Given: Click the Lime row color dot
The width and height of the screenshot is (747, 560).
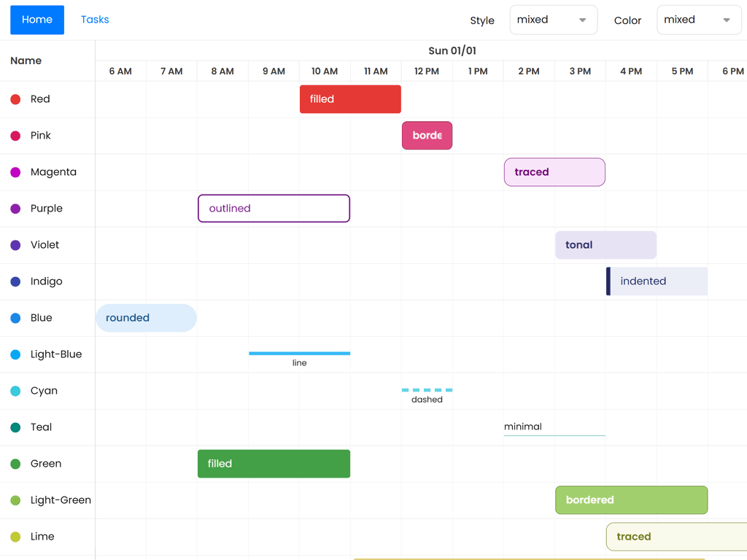Looking at the screenshot, I should tap(15, 537).
